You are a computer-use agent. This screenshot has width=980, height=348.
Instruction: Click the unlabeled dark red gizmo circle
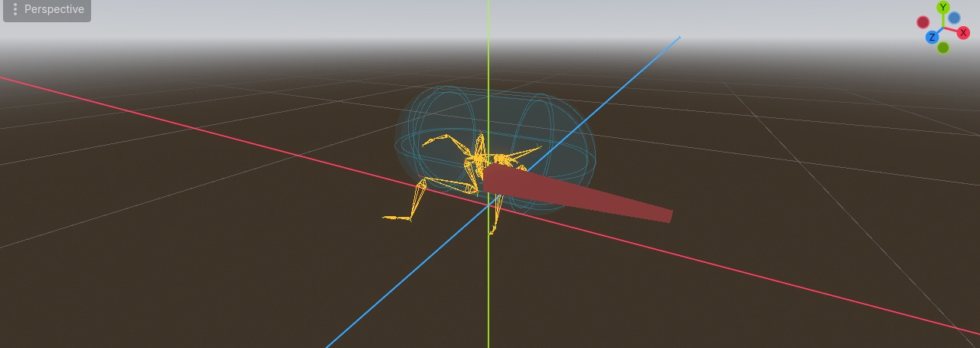[923, 22]
